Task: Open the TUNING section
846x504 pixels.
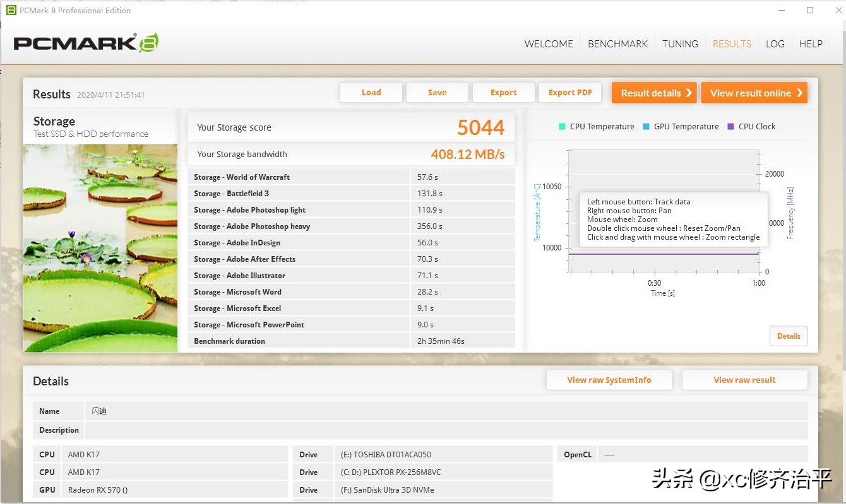Action: pos(680,44)
